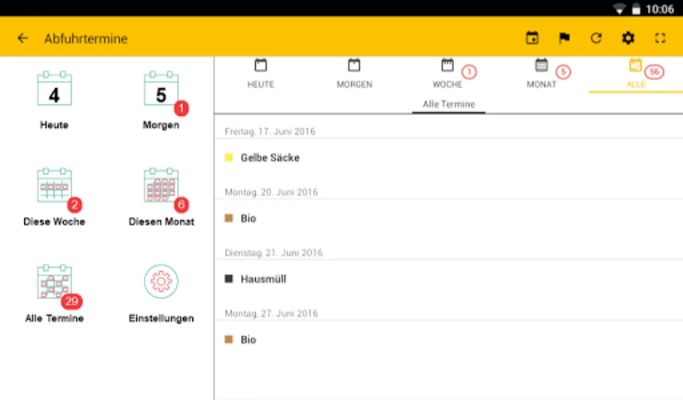Click the red badge 29 on Alle Termine
Image resolution: width=683 pixels, height=400 pixels.
[x=71, y=301]
